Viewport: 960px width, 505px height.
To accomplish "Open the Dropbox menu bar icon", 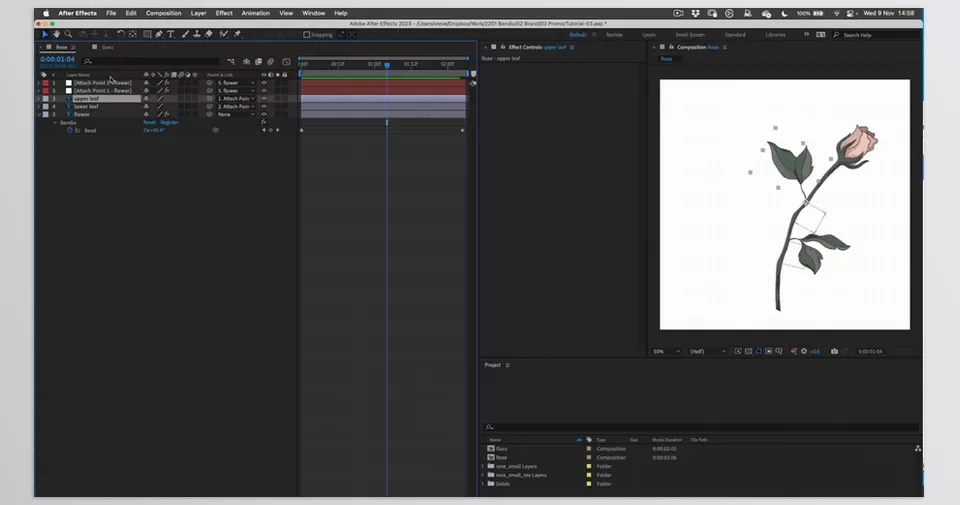I will coord(696,13).
